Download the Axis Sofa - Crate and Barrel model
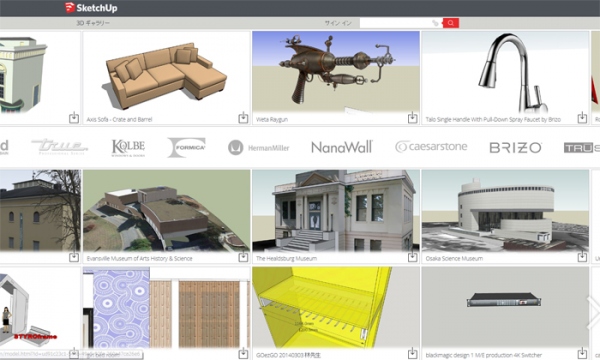This screenshot has height=360, width=600. click(x=243, y=117)
